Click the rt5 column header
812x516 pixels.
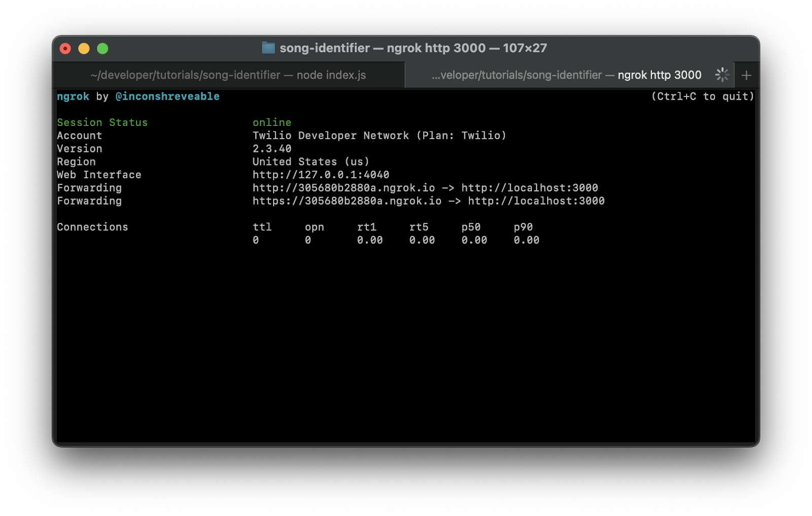tap(419, 227)
